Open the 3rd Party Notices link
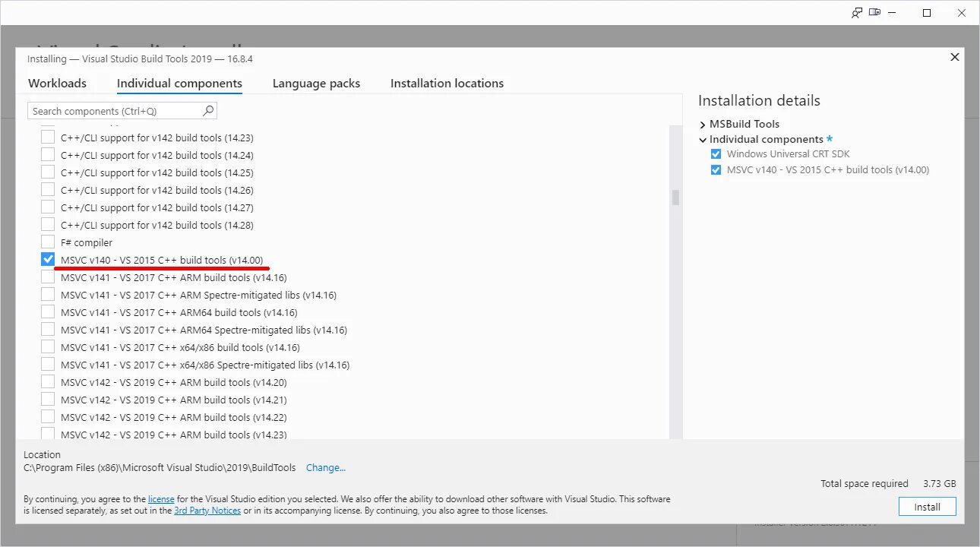Image resolution: width=980 pixels, height=547 pixels. coord(207,511)
